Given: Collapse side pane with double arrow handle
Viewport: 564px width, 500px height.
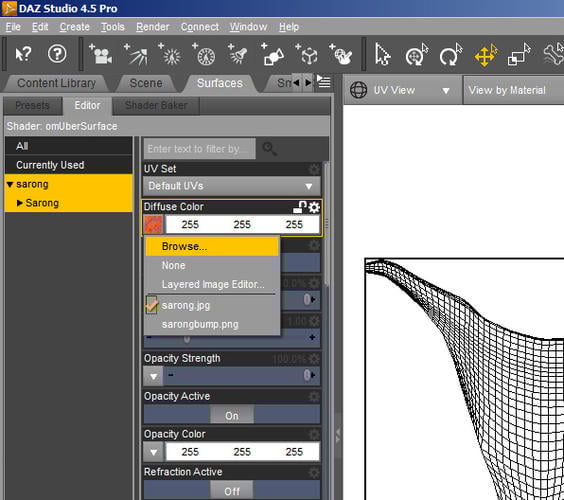Looking at the screenshot, I should [x=338, y=435].
